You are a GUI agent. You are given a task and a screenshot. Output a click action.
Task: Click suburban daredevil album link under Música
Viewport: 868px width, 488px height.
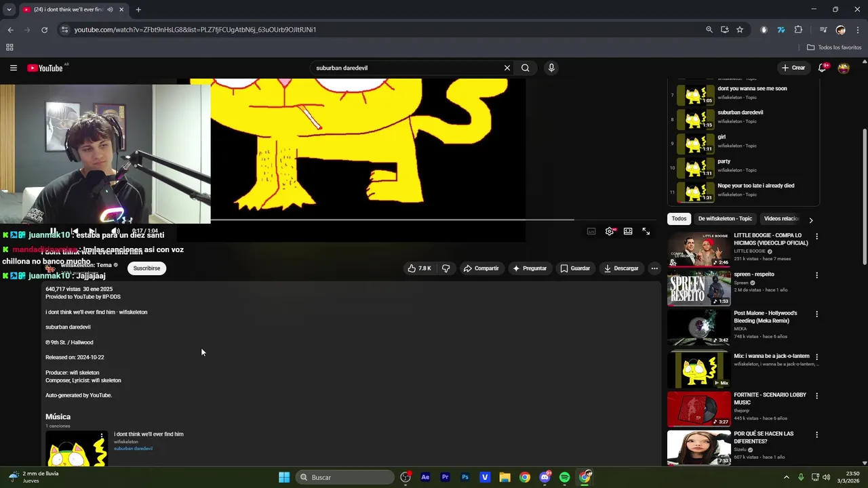tap(133, 449)
